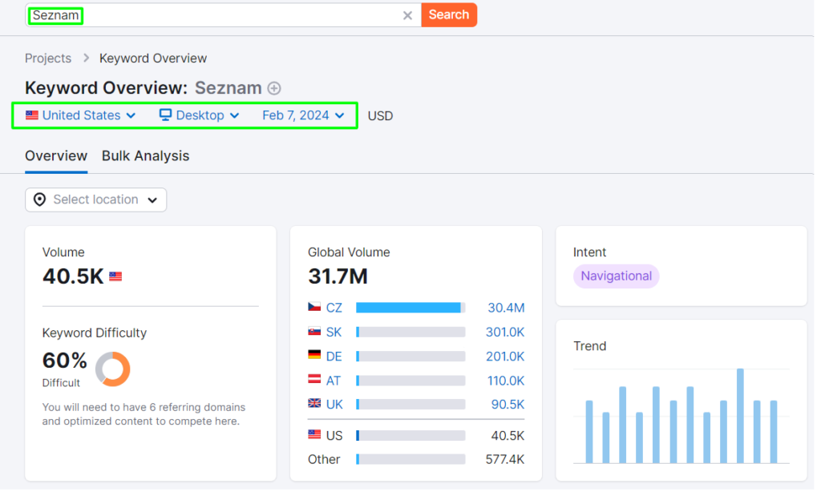Screen dimensions: 821x504
Task: Click the 31.7M Global Volume figure
Action: (338, 276)
